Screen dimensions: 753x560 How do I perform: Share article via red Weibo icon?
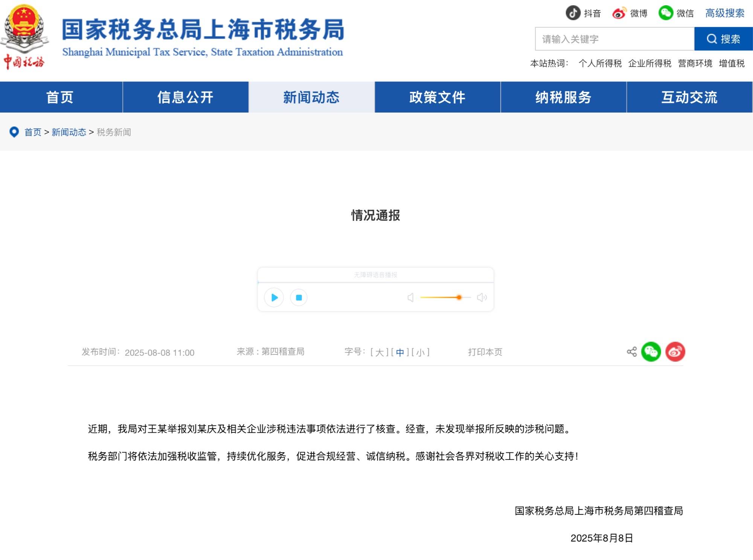pyautogui.click(x=675, y=352)
